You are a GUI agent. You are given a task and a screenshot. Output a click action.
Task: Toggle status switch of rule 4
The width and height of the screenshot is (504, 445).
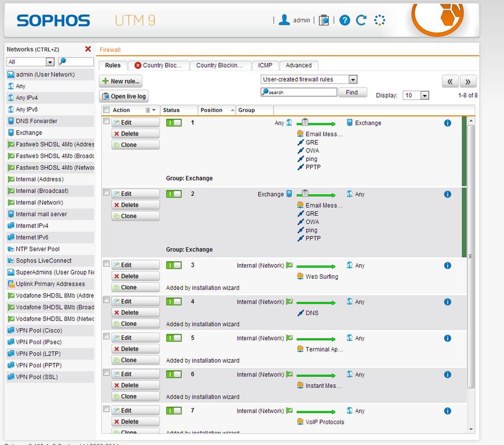click(174, 302)
